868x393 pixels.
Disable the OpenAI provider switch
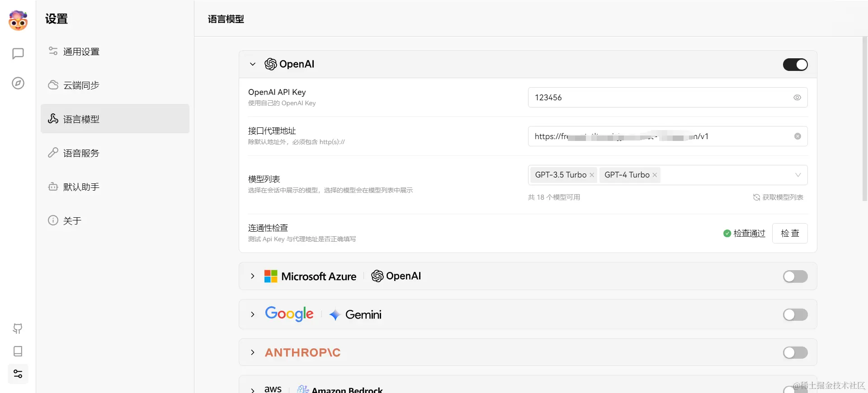point(795,65)
